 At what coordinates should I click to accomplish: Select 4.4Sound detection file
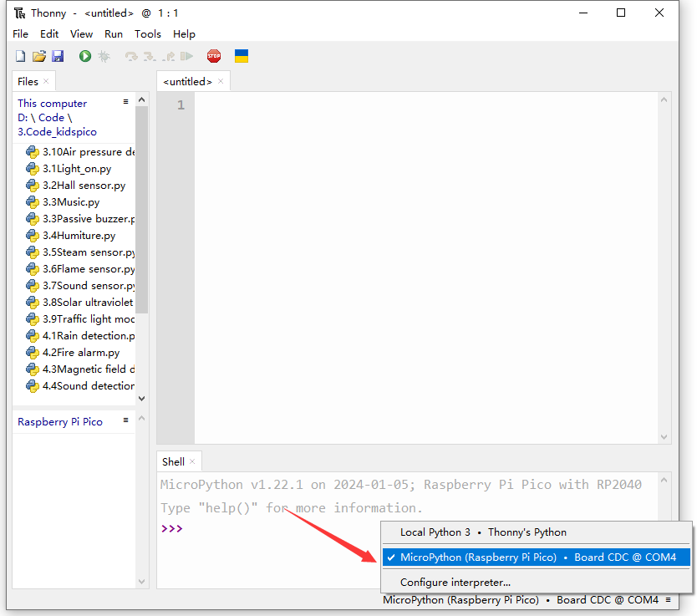80,386
